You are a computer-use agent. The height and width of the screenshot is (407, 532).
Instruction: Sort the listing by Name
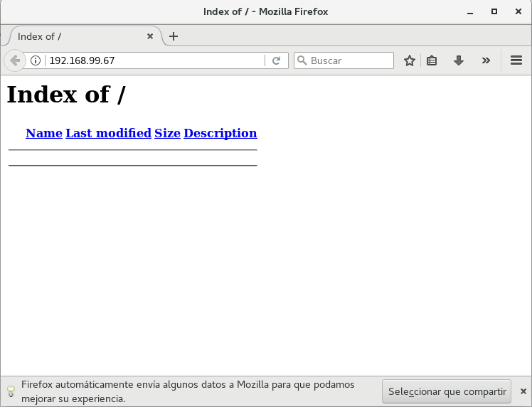click(44, 133)
